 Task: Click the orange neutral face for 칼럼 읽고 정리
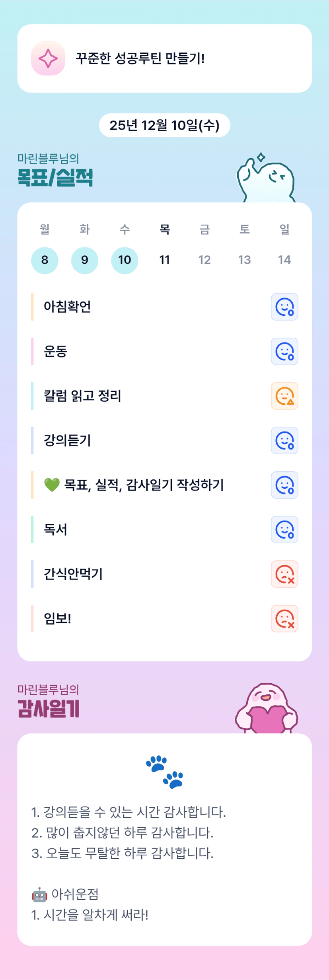[x=284, y=396]
